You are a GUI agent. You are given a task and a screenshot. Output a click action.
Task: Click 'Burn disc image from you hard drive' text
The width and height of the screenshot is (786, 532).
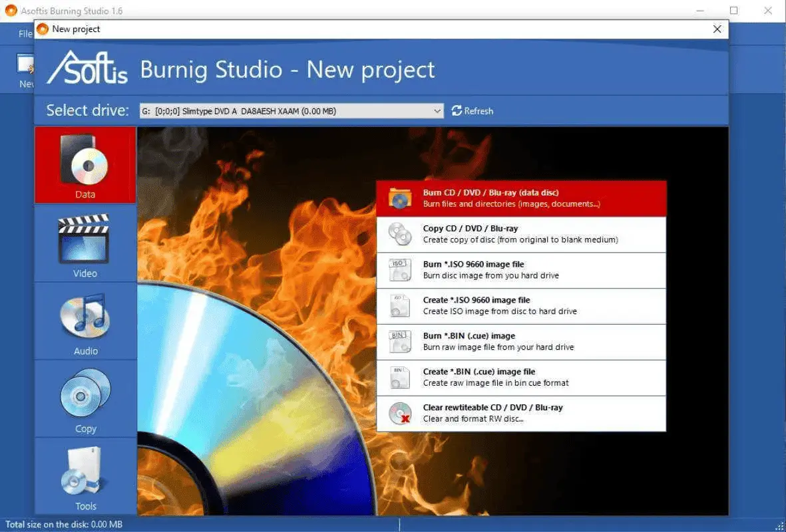[491, 275]
